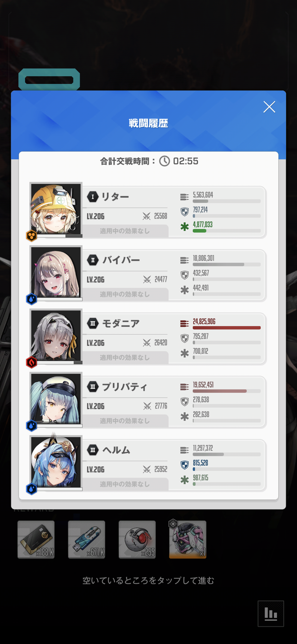Open the battle statistics chart icon
This screenshot has width=297, height=644.
pos(271,614)
